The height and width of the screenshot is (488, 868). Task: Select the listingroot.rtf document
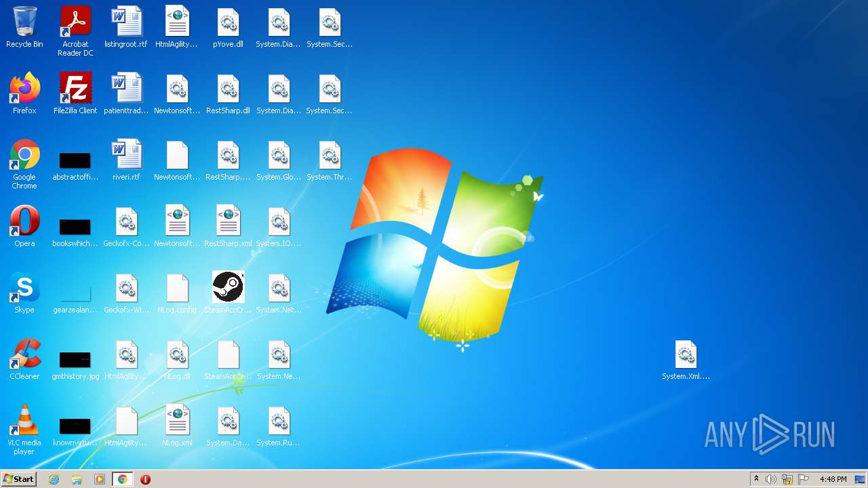tap(126, 27)
